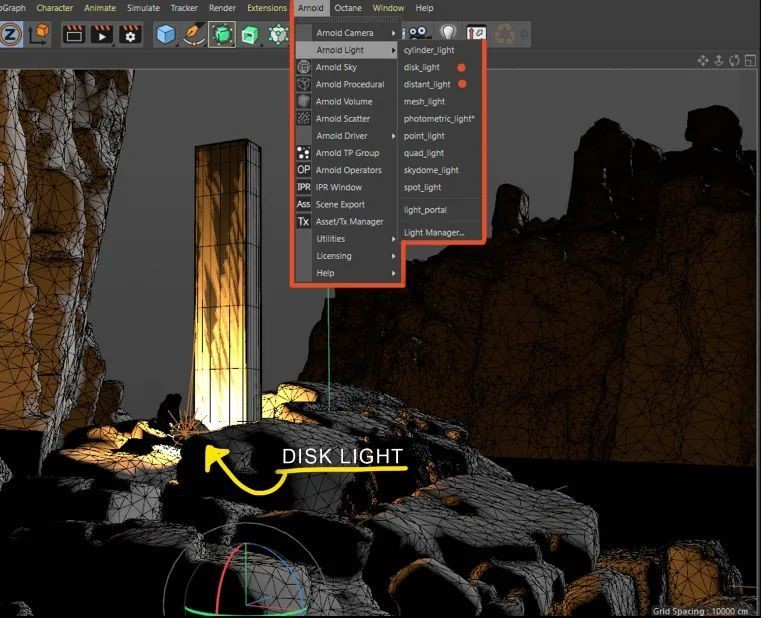Click the viewport rotate camera icon
The height and width of the screenshot is (618, 761).
734,61
